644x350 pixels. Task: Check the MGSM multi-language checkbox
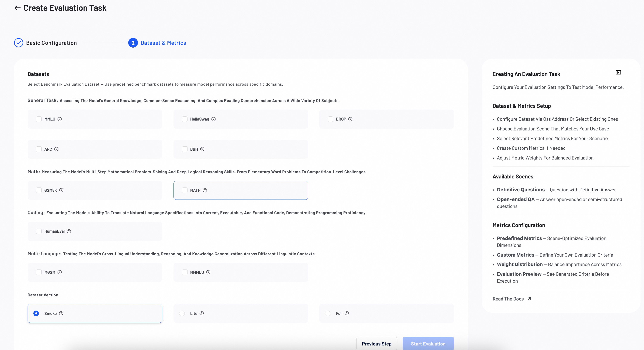(39, 272)
